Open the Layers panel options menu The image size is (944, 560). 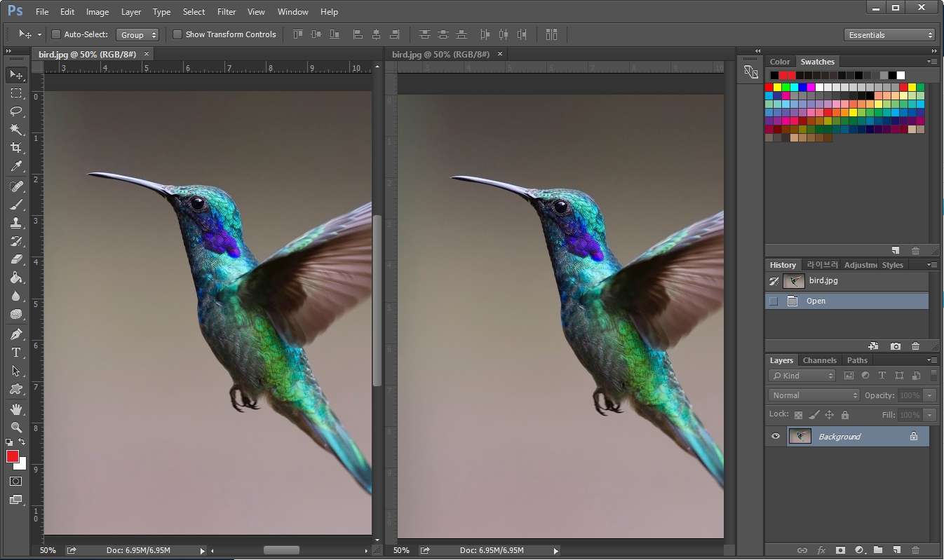[x=932, y=360]
